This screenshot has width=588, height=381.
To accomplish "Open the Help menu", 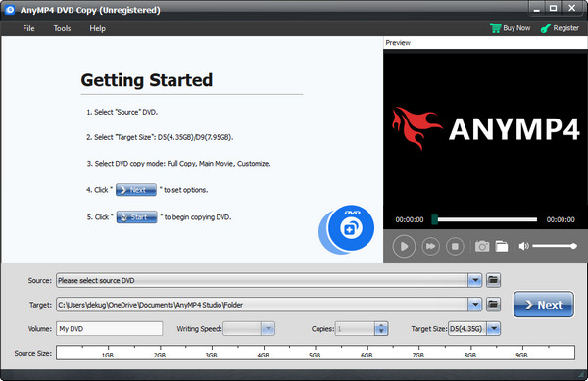I will coord(97,28).
